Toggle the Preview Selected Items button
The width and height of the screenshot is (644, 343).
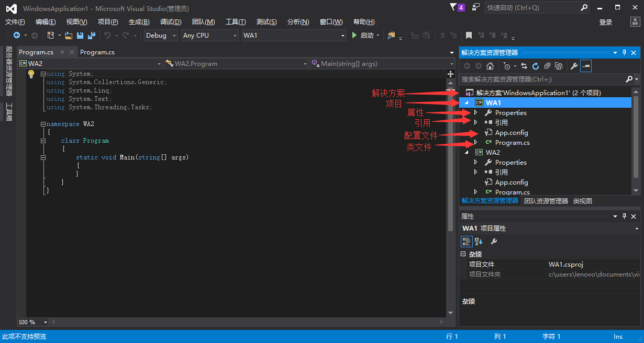coord(586,66)
